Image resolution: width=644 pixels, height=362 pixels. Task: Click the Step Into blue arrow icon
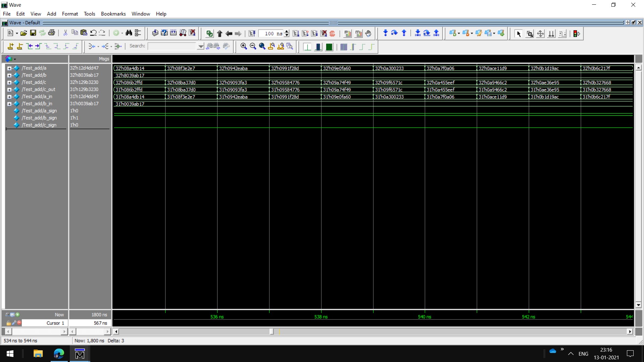385,33
